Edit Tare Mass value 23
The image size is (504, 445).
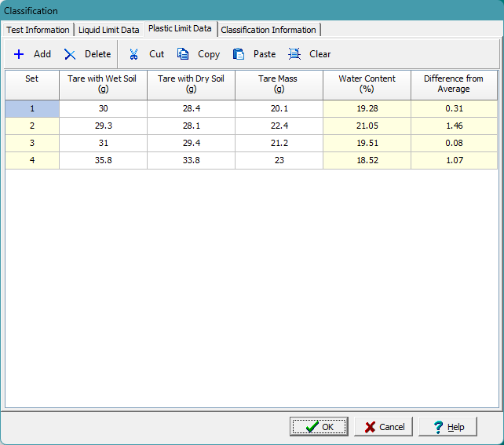(x=279, y=160)
